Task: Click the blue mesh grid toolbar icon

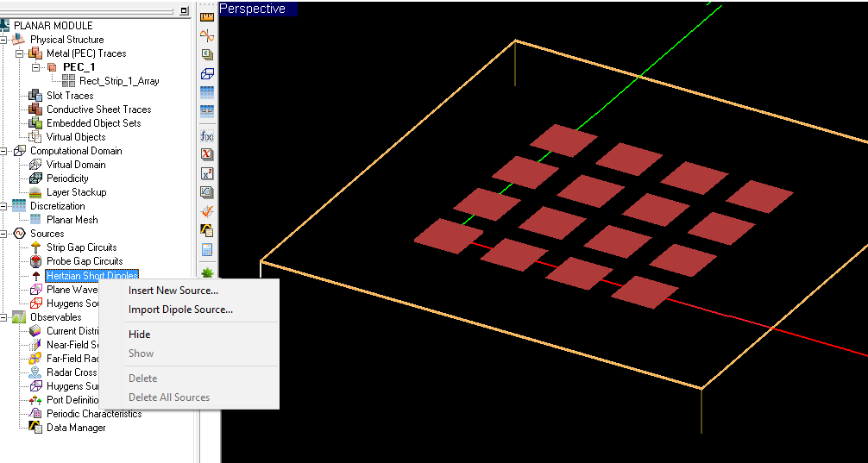Action: point(207,92)
